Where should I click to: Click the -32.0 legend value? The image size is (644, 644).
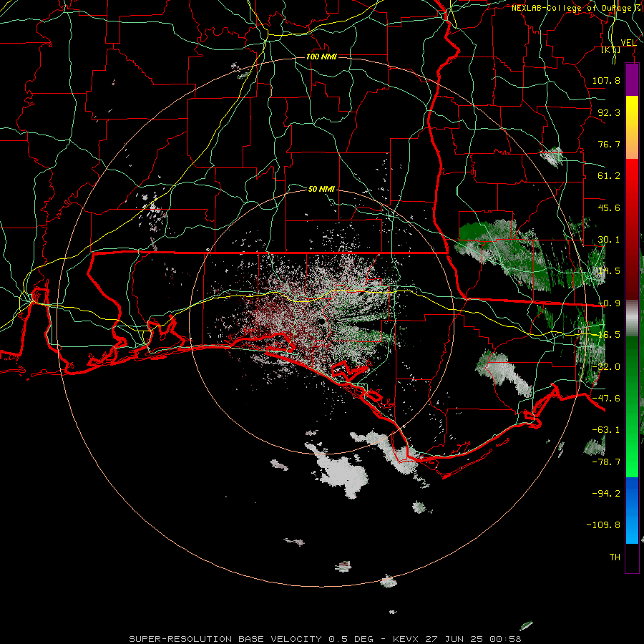[606, 367]
